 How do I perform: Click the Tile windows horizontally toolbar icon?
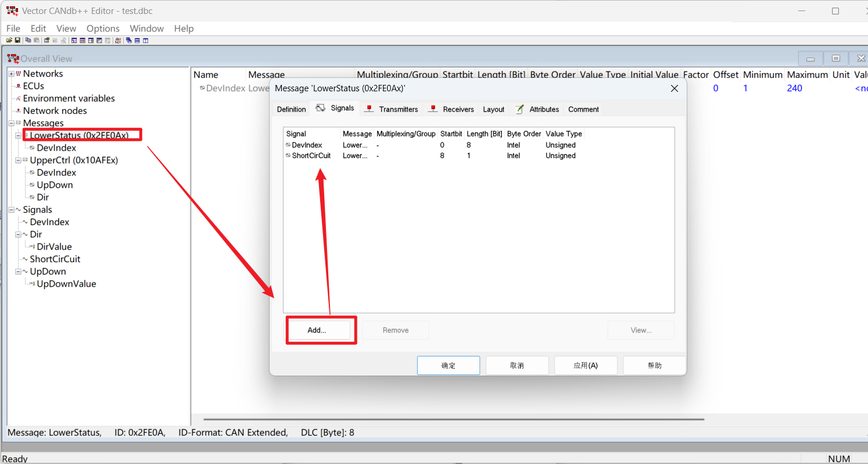click(x=137, y=40)
